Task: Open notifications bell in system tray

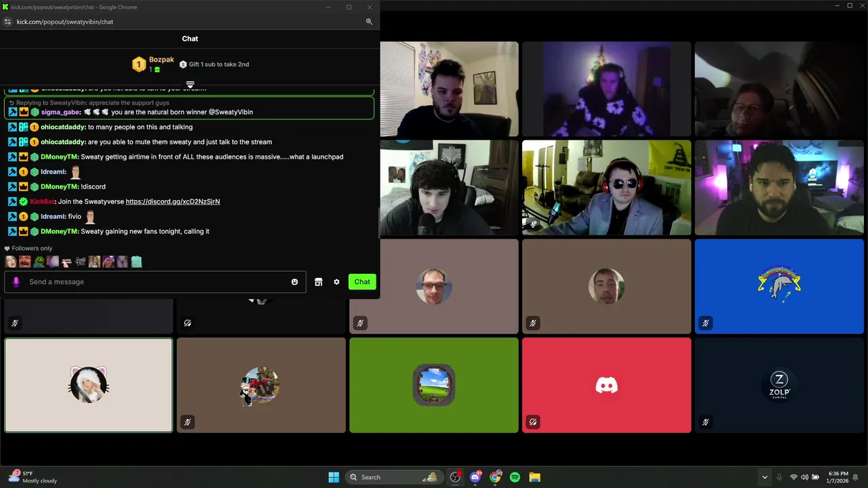Action: 856,477
